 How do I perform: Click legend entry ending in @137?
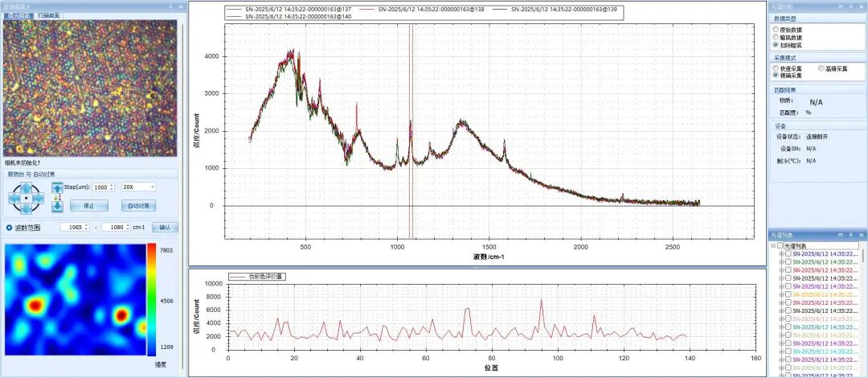(291, 10)
